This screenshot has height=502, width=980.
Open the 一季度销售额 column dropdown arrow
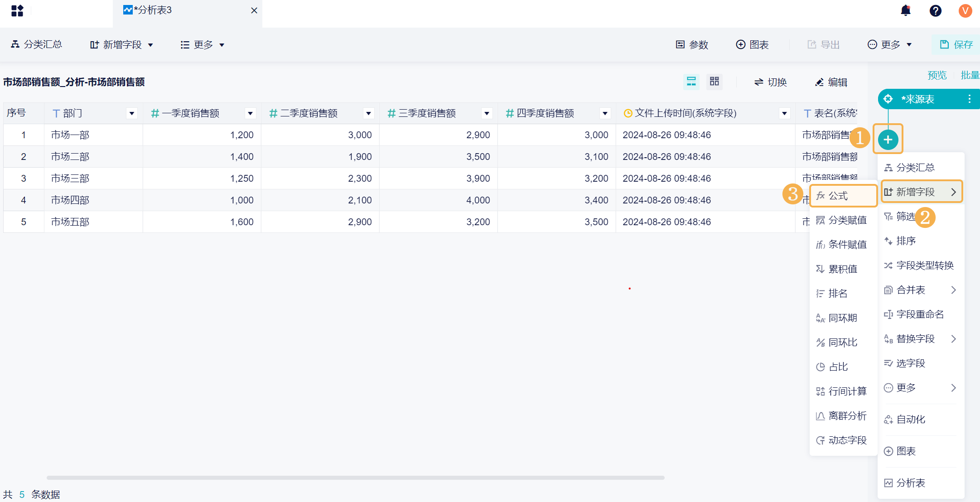250,113
